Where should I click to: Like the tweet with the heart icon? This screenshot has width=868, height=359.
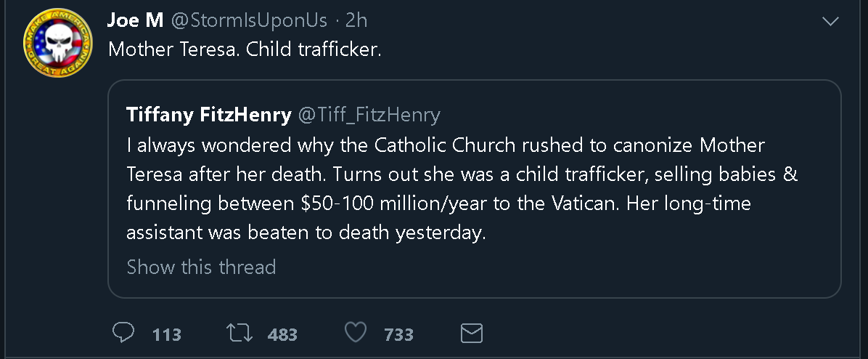pos(355,334)
